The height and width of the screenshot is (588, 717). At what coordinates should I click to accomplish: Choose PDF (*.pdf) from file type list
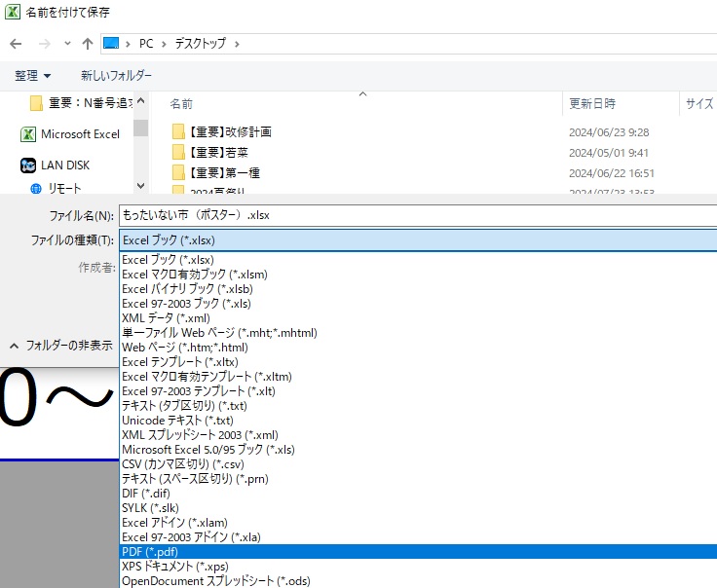(150, 552)
